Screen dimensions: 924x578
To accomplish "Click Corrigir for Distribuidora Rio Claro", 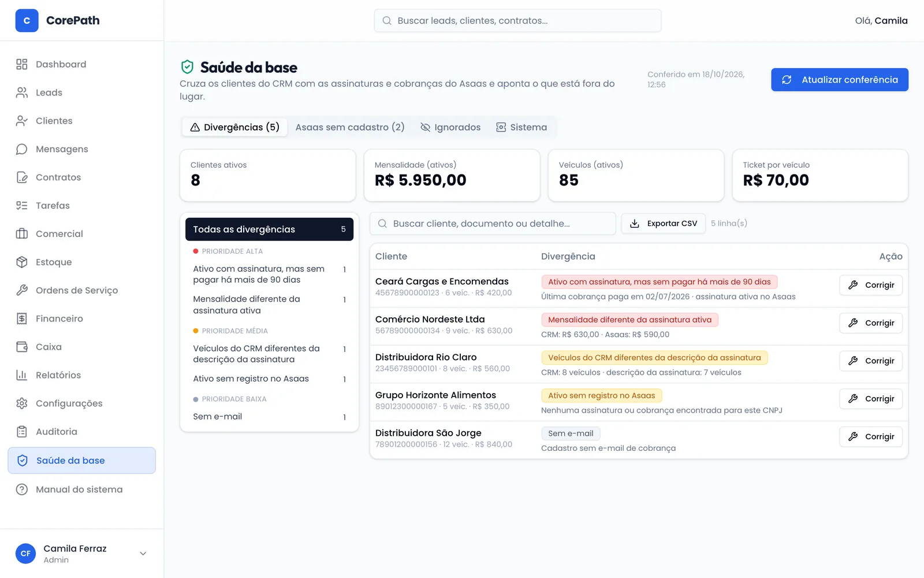I will pos(871,361).
